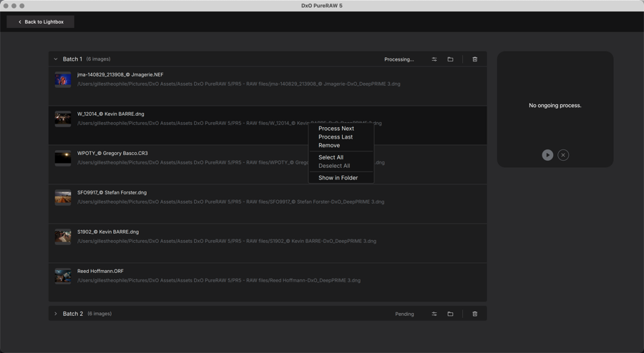The image size is (644, 353).
Task: Click the DxO PureRAW 5 window title
Action: (321, 6)
